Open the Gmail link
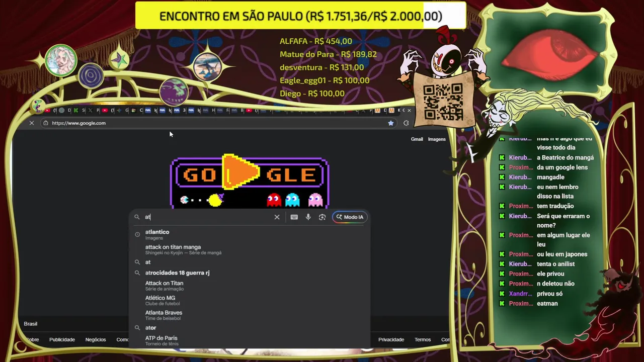 (417, 139)
